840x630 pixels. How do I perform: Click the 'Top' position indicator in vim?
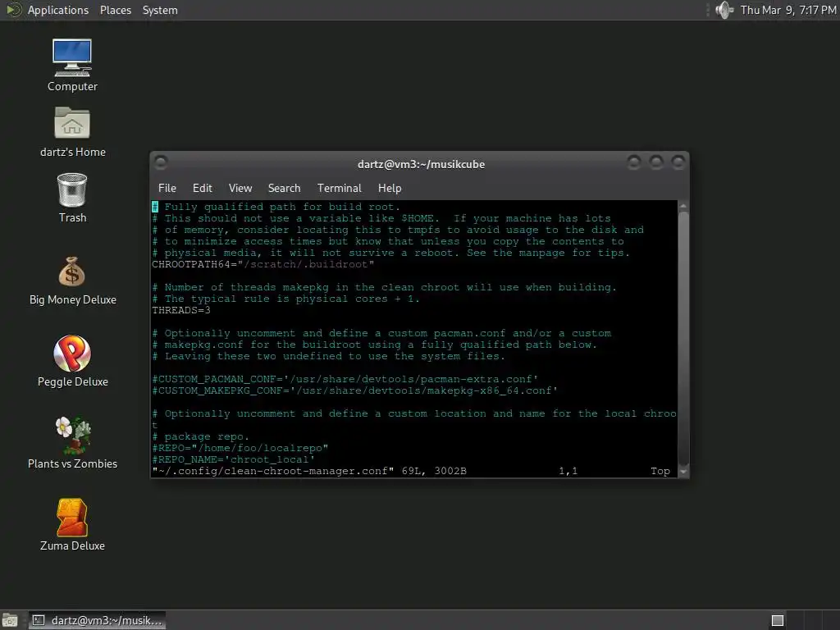(660, 471)
